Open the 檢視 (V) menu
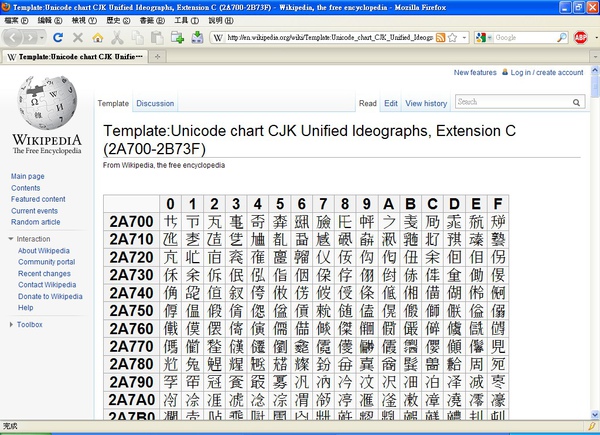Image resolution: width=600 pixels, height=435 pixels. click(x=84, y=21)
